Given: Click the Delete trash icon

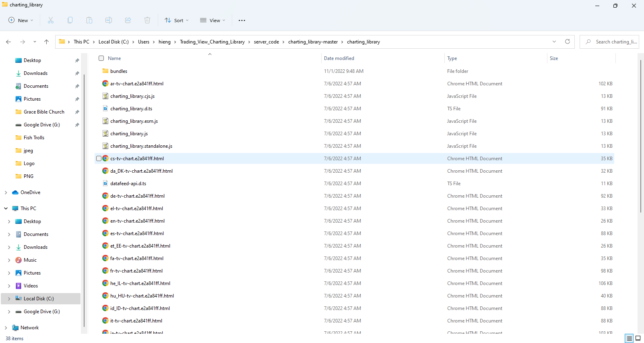Looking at the screenshot, I should click(147, 20).
